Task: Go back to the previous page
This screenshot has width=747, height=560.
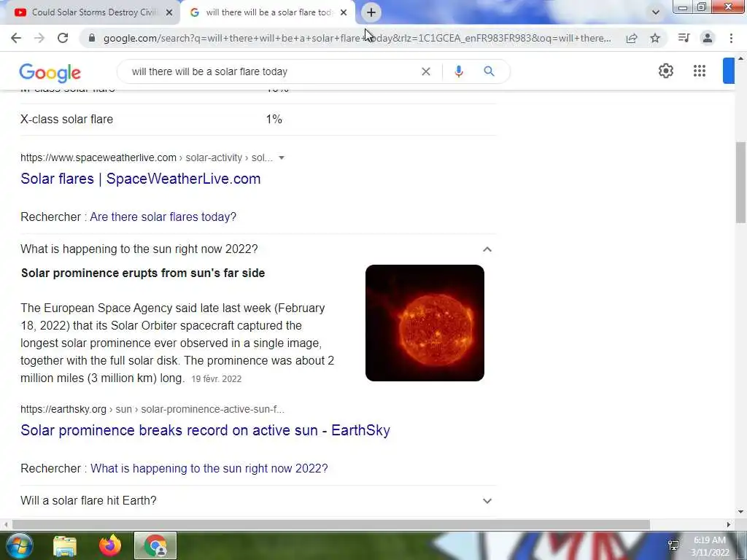Action: (16, 38)
